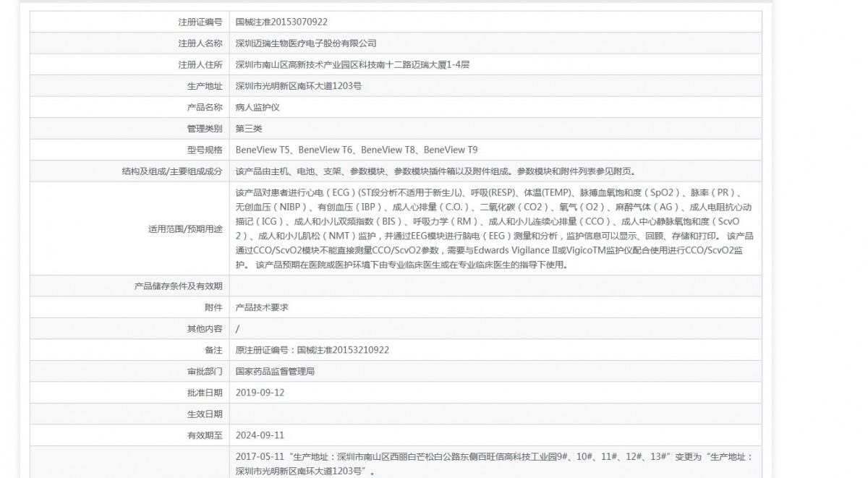The height and width of the screenshot is (478, 868).
Task: Click the 审批部门 label
Action: tap(205, 371)
